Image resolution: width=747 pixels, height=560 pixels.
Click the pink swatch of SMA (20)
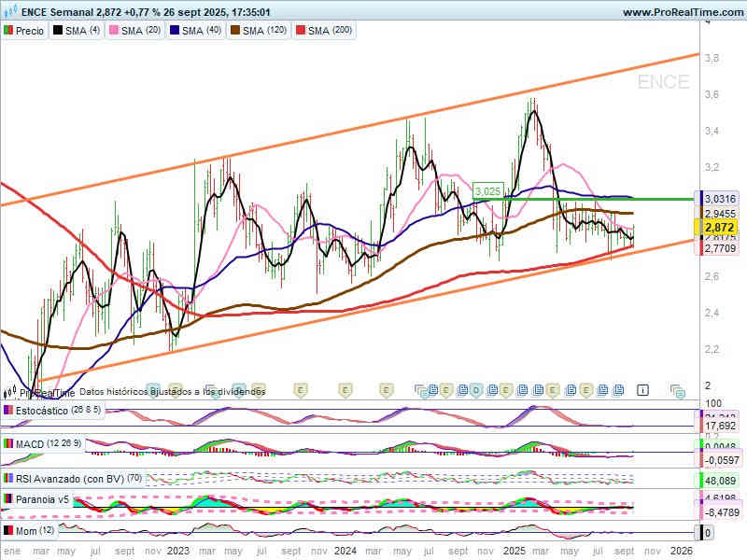click(x=114, y=31)
